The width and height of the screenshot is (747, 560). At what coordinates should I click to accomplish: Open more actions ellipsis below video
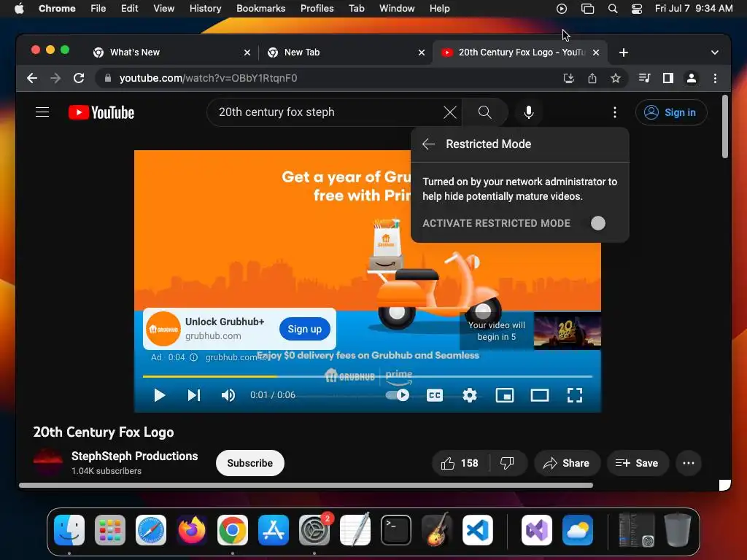[x=689, y=463]
